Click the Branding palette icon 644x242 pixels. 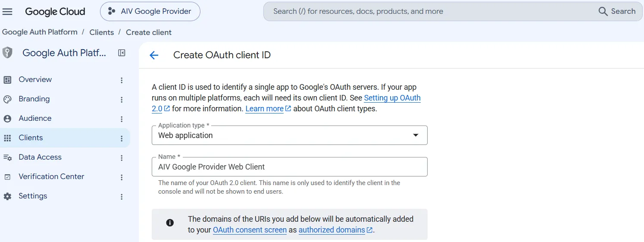[x=7, y=99]
